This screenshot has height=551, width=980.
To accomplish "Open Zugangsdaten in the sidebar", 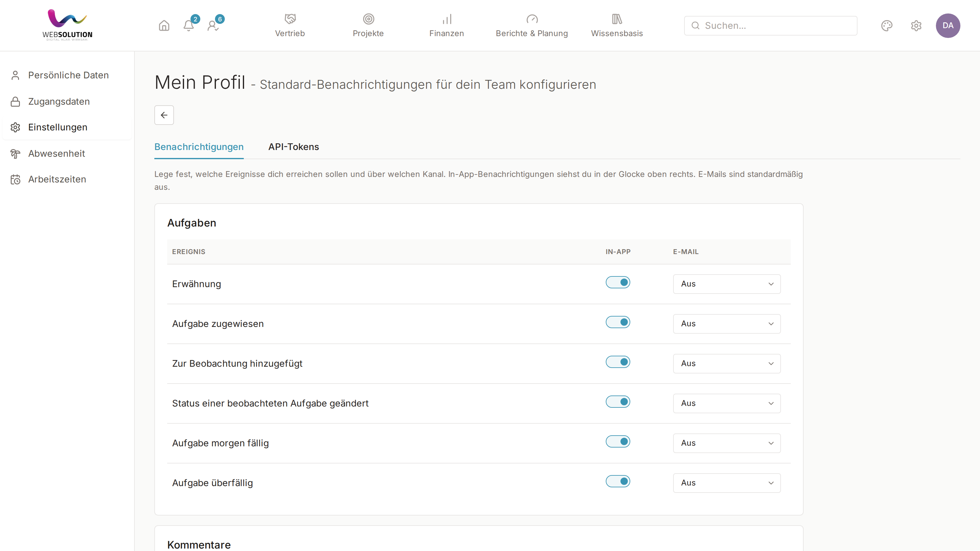I will (67, 102).
